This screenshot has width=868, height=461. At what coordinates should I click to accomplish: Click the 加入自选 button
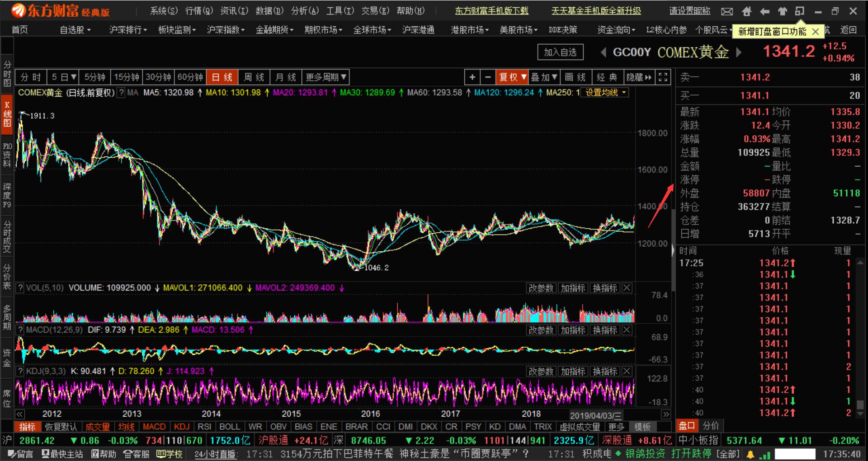(560, 52)
